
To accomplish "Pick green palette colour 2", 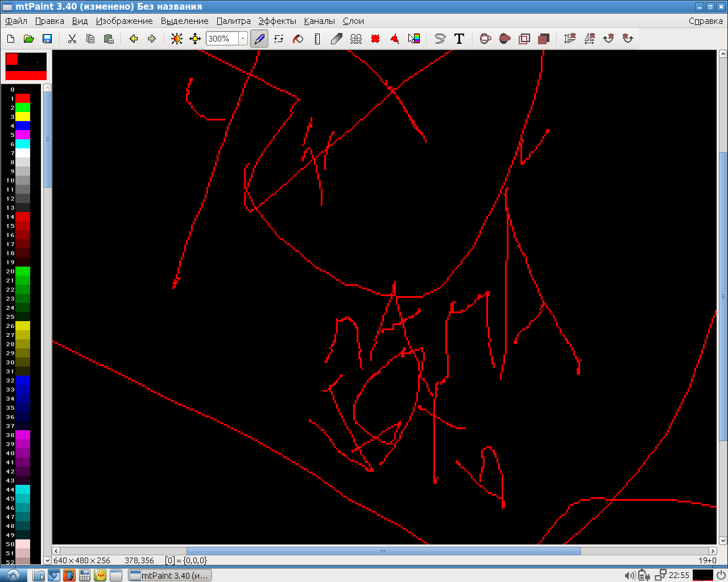I will 23,107.
